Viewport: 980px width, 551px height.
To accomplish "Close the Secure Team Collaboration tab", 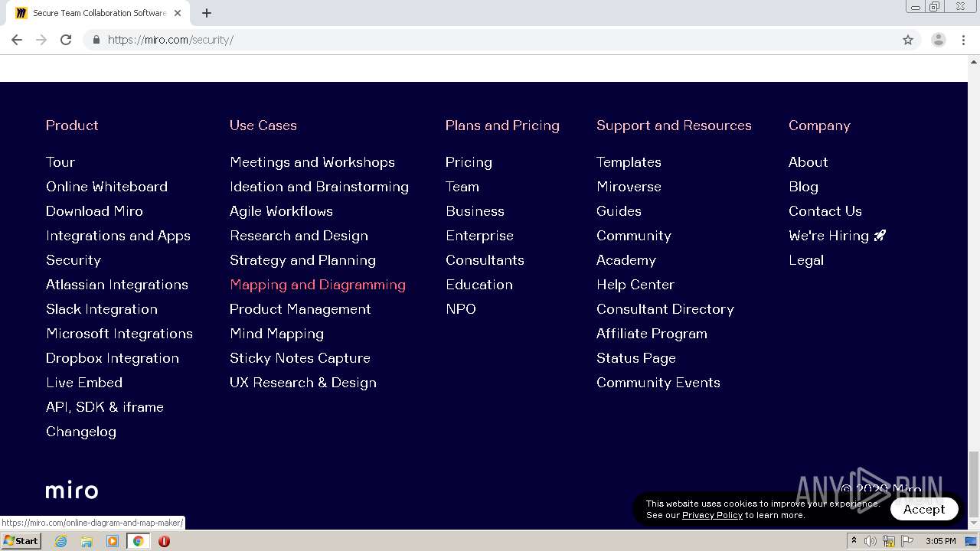I will [178, 13].
